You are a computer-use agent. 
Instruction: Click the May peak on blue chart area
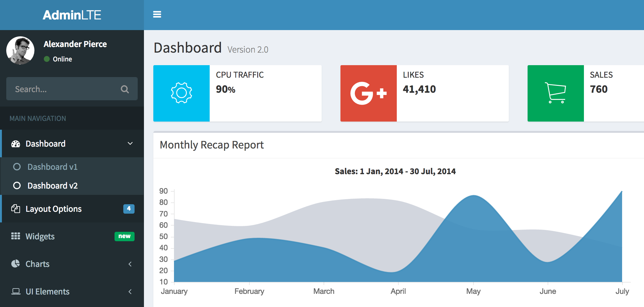474,196
